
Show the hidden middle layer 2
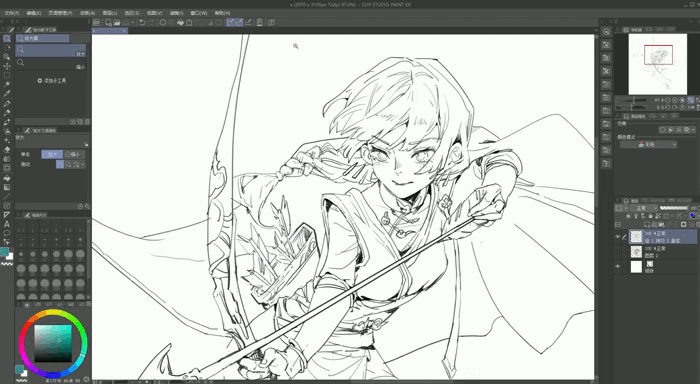pyautogui.click(x=618, y=252)
